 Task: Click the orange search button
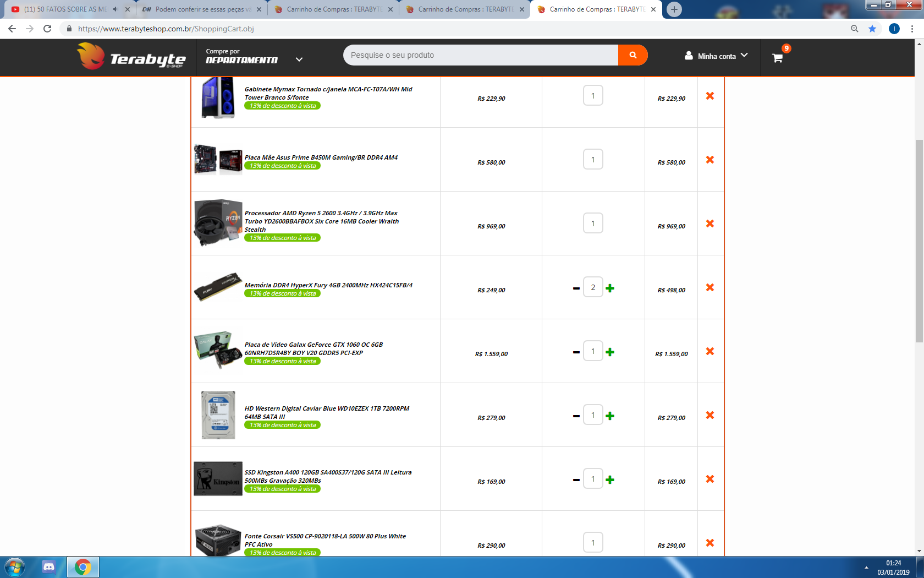point(633,55)
